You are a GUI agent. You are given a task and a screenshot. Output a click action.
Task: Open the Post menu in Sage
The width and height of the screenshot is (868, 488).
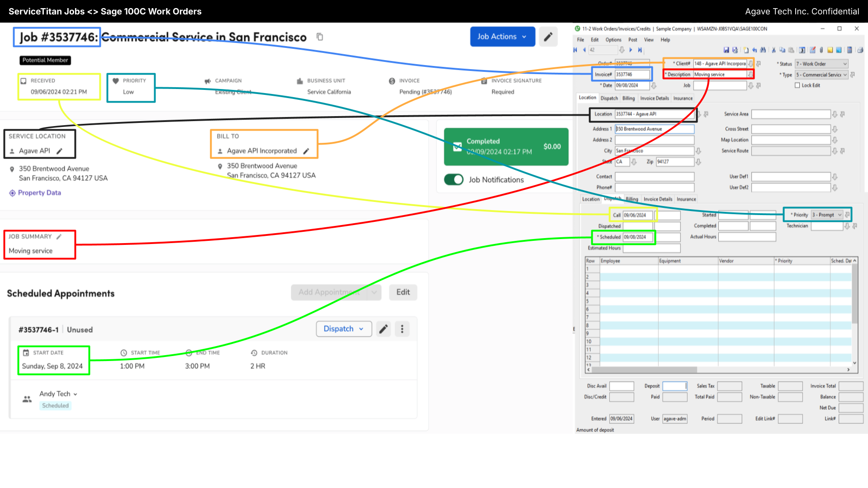[633, 40]
